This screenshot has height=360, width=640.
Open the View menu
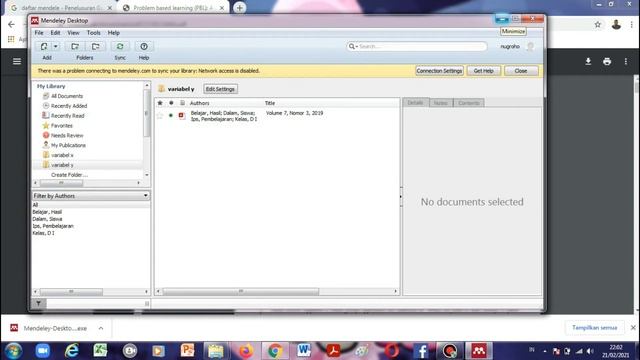click(73, 33)
